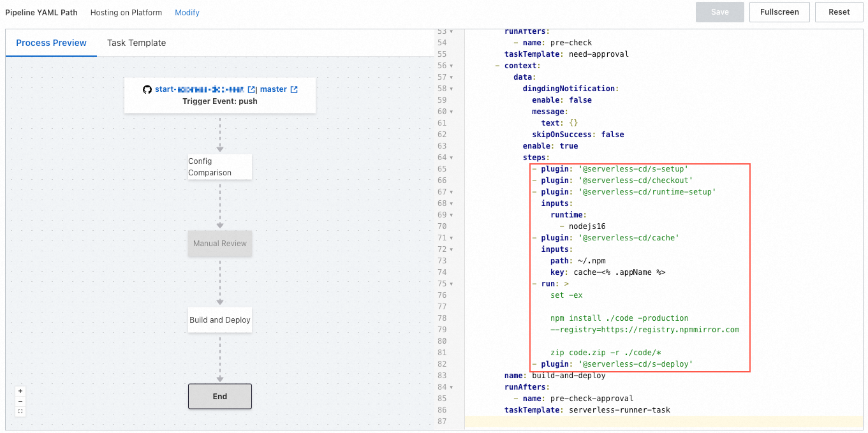Click the Hosting on Platform menu item
The height and width of the screenshot is (433, 868).
tap(126, 12)
